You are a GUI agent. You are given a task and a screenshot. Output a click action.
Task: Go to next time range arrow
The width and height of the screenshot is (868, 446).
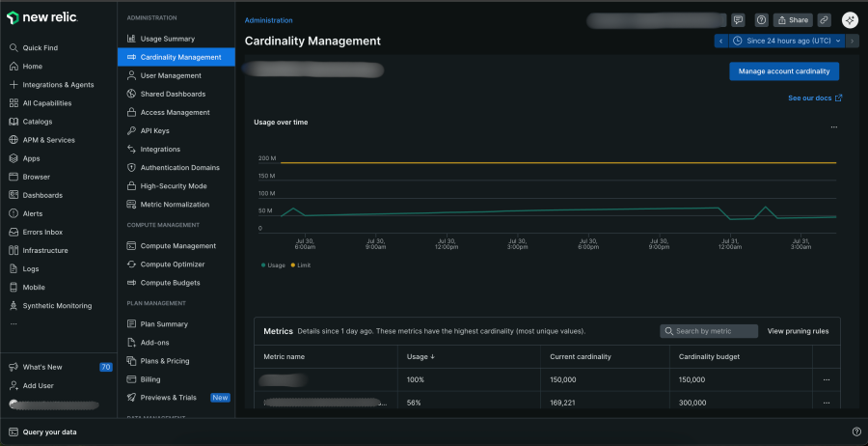[x=853, y=41]
